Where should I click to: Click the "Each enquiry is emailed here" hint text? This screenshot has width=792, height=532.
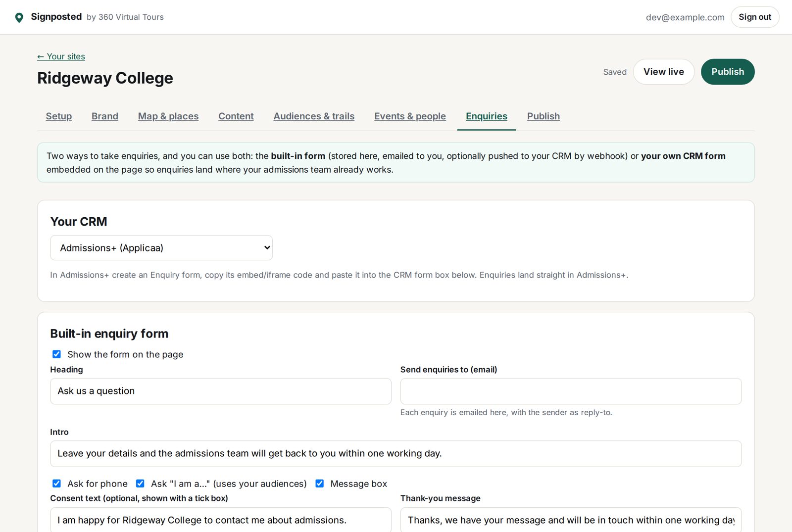(x=506, y=413)
